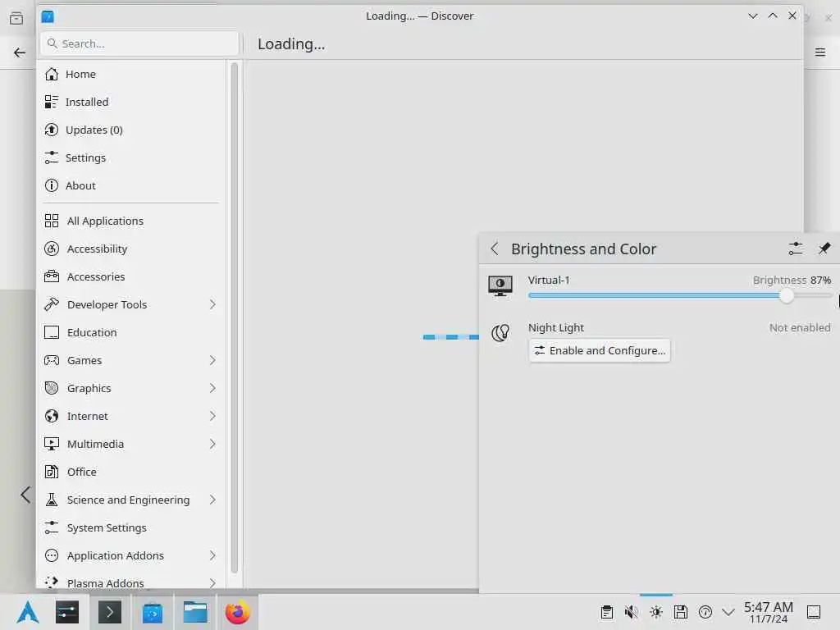Expand the Games subcategories arrow
This screenshot has width=840, height=630.
(x=212, y=360)
